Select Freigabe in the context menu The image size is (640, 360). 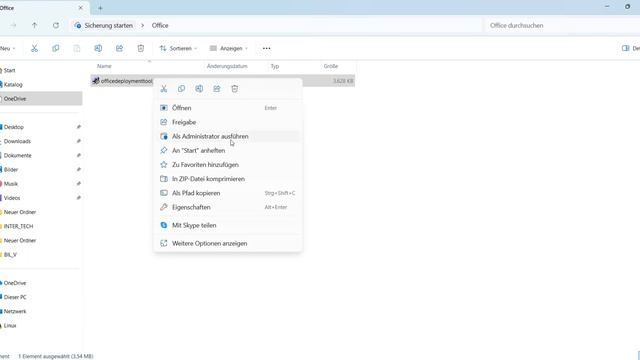click(x=228, y=122)
